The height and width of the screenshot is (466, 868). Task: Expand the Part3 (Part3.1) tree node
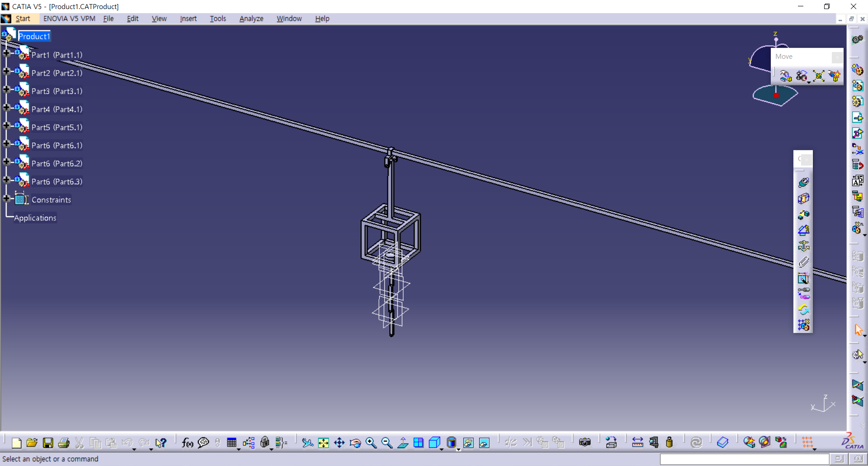pos(6,89)
